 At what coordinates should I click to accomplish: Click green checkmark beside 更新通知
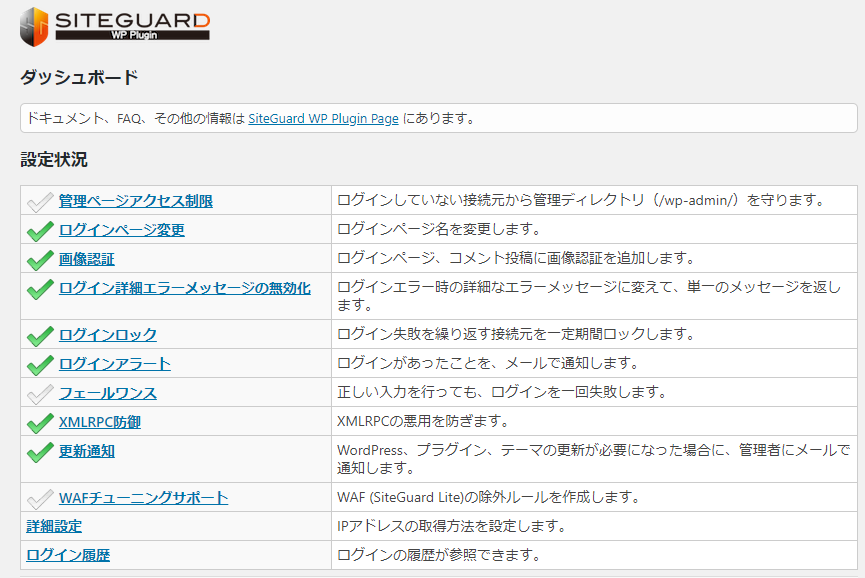[x=40, y=452]
